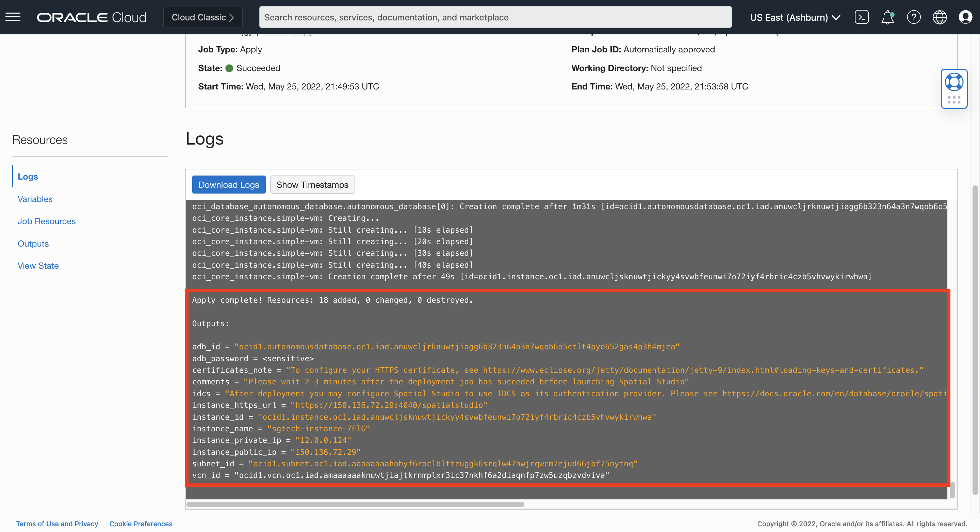This screenshot has height=532, width=980.
Task: Open the user profile avatar menu
Action: [x=966, y=17]
